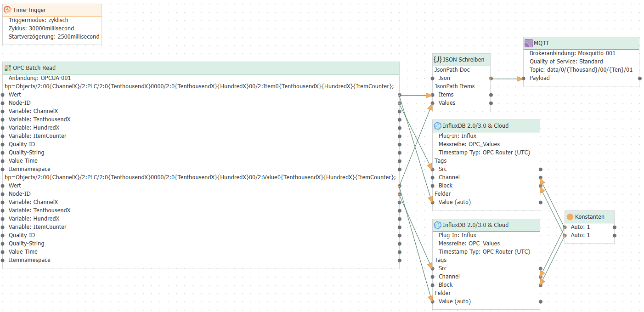Click the JSON Schreiben curly-brace icon
This screenshot has width=644, height=312.
[x=438, y=59]
